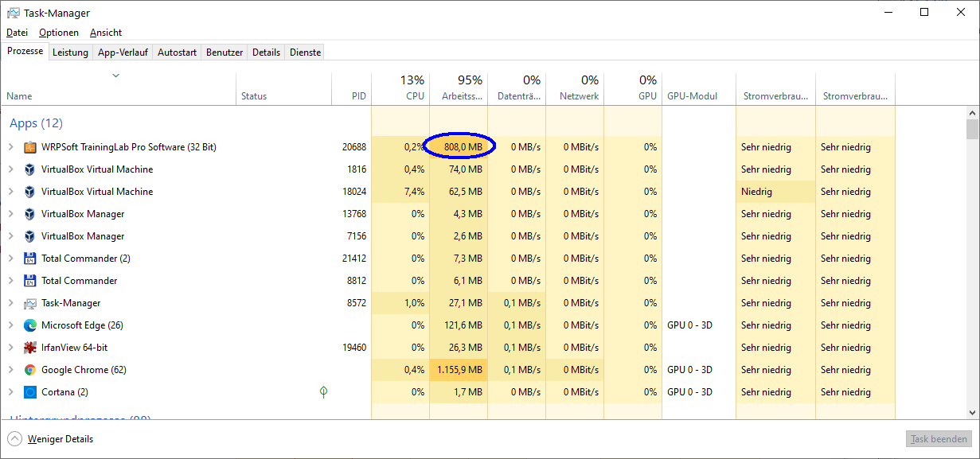Sort by the PID column header

coord(351,88)
